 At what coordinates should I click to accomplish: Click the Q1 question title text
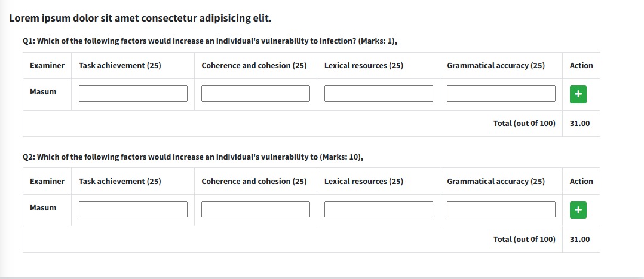click(210, 41)
